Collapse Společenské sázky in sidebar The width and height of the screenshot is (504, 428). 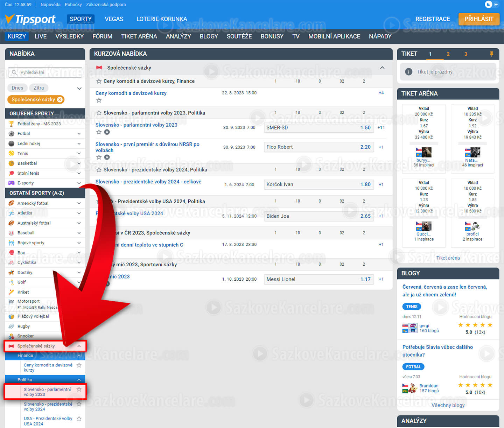(x=79, y=346)
